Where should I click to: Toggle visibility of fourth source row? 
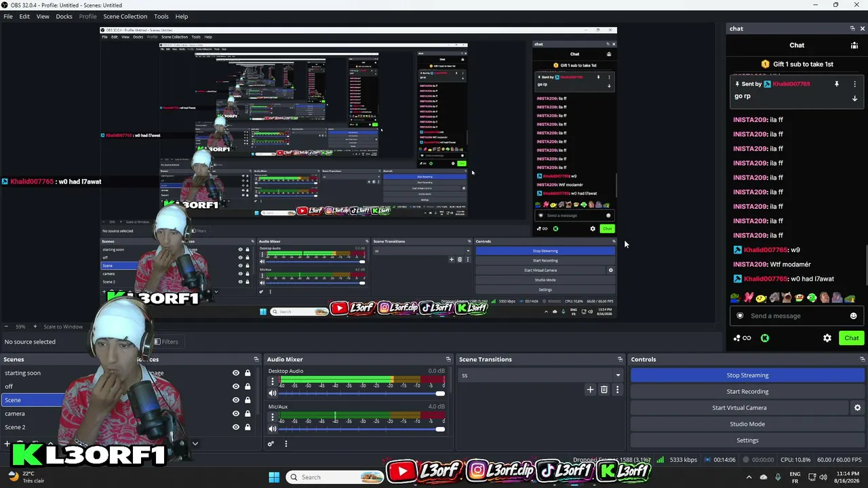coord(236,413)
